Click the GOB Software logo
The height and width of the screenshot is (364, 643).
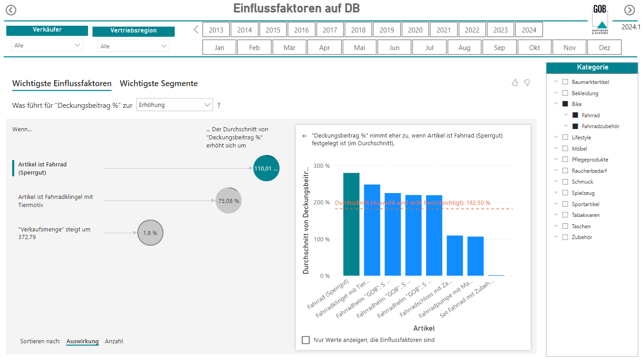pos(600,19)
